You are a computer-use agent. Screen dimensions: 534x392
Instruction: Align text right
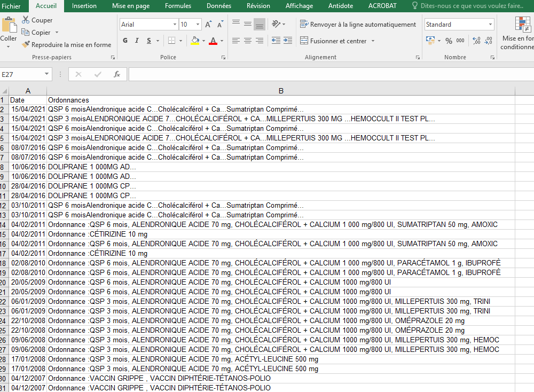pyautogui.click(x=260, y=41)
